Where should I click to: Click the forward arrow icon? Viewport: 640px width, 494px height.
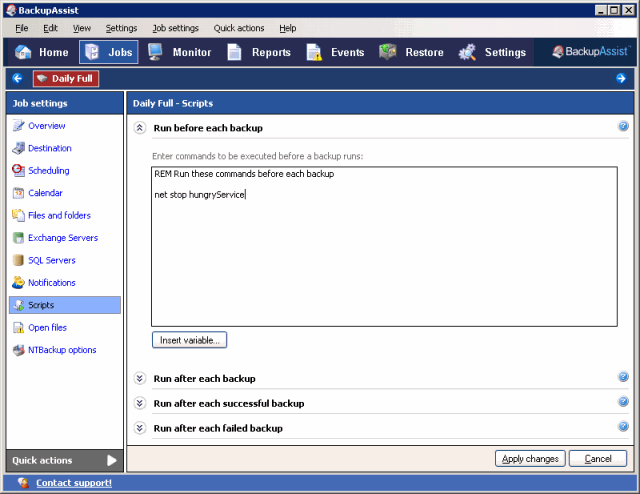pyautogui.click(x=621, y=78)
